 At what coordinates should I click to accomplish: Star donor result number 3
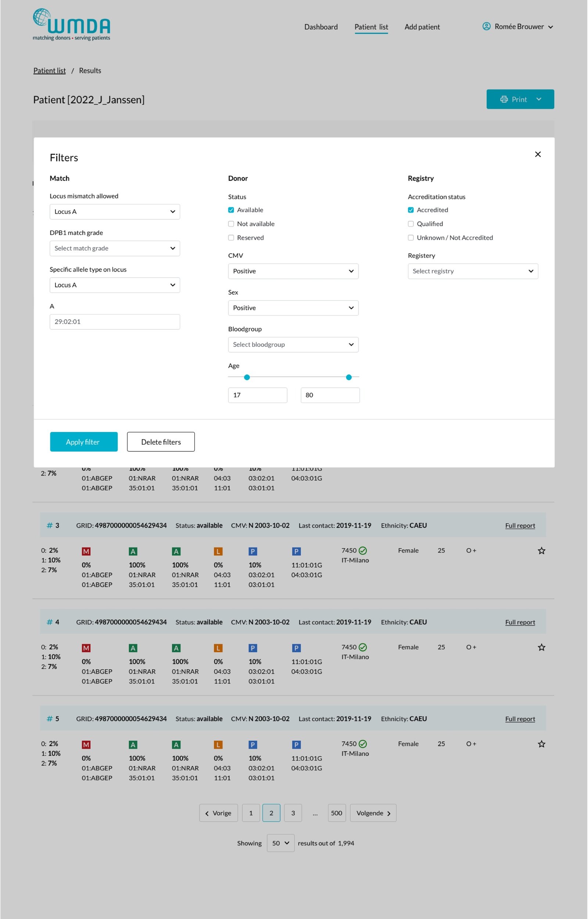541,551
